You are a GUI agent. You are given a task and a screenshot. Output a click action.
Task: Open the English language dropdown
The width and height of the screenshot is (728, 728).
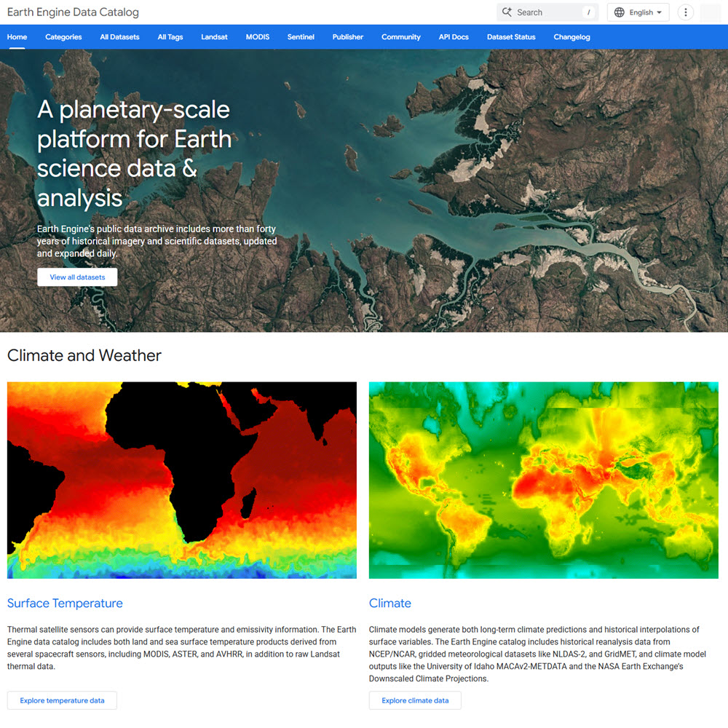coord(638,12)
